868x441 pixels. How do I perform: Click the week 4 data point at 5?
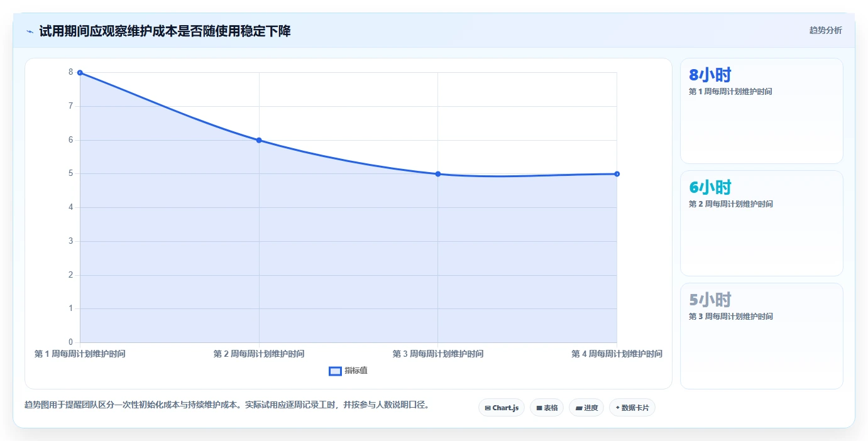617,174
